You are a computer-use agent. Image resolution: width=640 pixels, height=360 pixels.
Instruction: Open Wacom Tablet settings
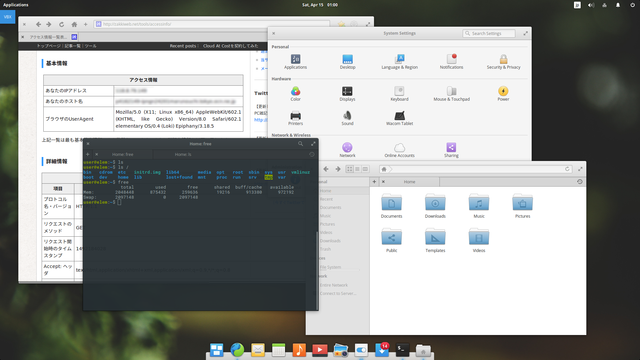[x=399, y=118]
